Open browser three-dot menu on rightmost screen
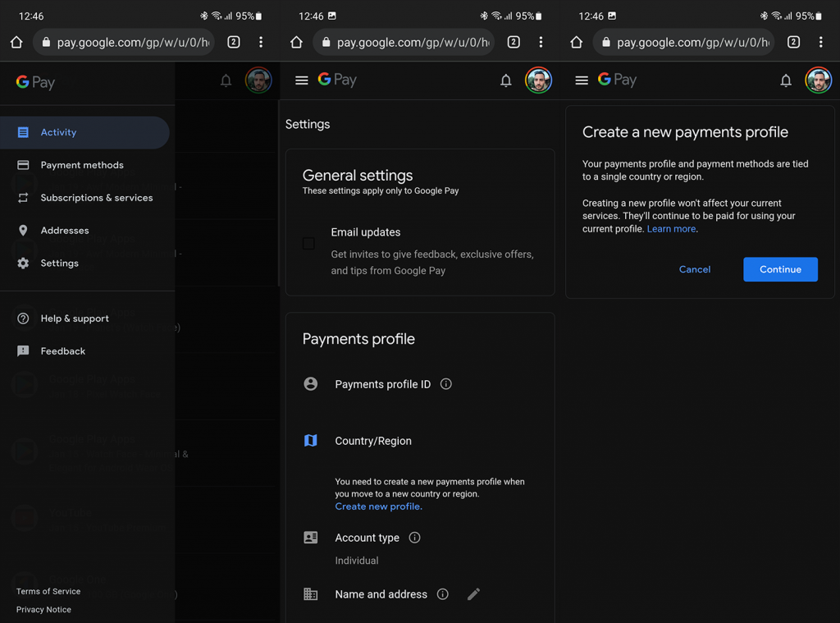 click(820, 42)
